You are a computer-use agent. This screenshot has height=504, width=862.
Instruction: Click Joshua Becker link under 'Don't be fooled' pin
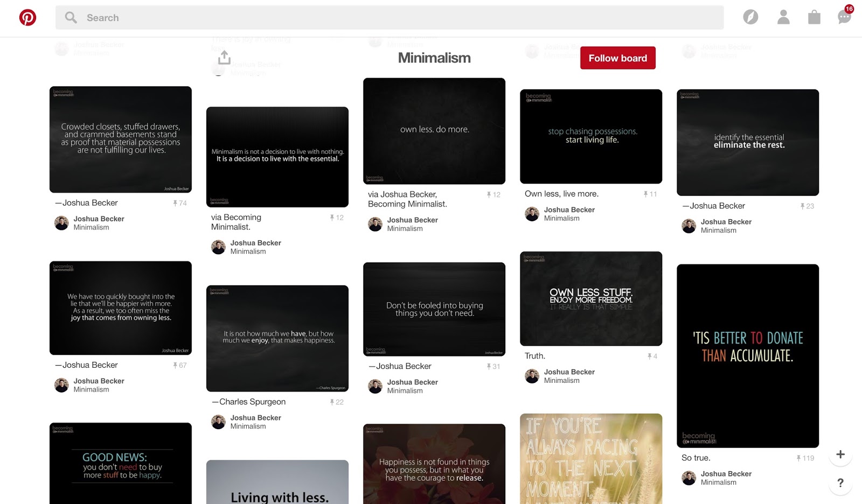coord(412,382)
